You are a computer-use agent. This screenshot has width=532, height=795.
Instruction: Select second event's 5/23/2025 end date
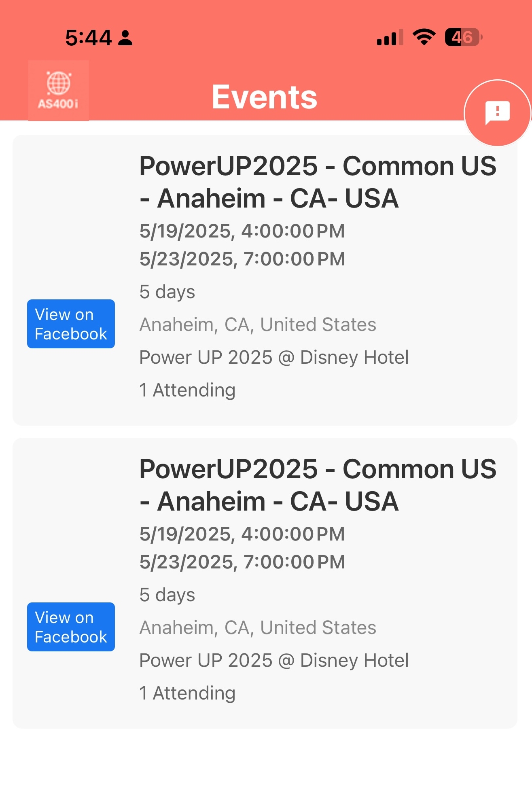pyautogui.click(x=242, y=562)
